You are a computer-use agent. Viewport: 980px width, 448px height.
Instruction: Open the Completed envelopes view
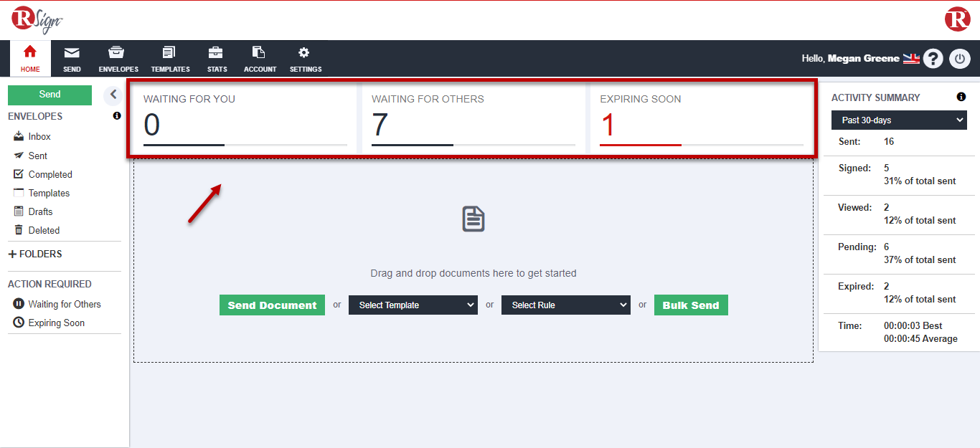point(19,174)
